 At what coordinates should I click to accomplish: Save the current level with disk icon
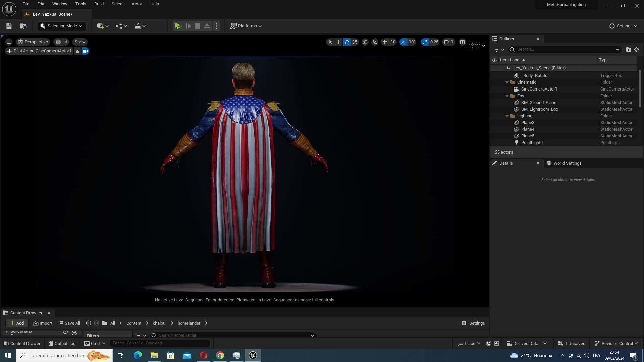click(9, 26)
